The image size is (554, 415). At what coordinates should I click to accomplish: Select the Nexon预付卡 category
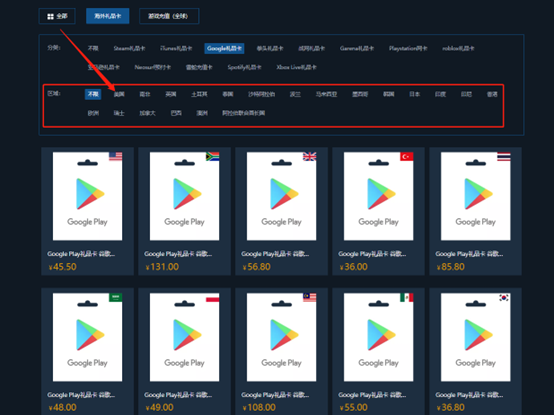[153, 67]
